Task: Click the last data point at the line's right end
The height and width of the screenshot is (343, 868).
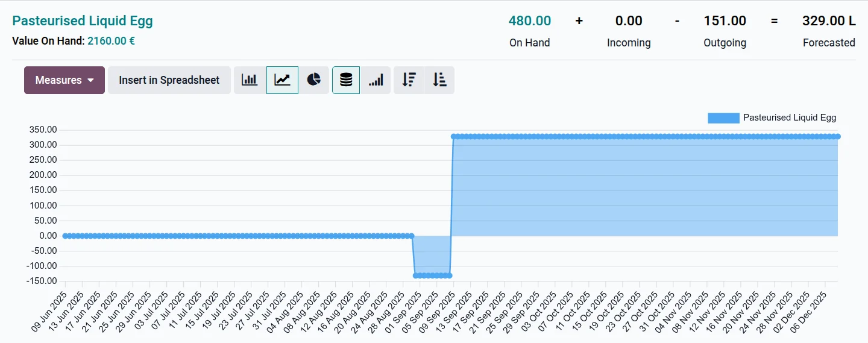Action: [x=838, y=137]
